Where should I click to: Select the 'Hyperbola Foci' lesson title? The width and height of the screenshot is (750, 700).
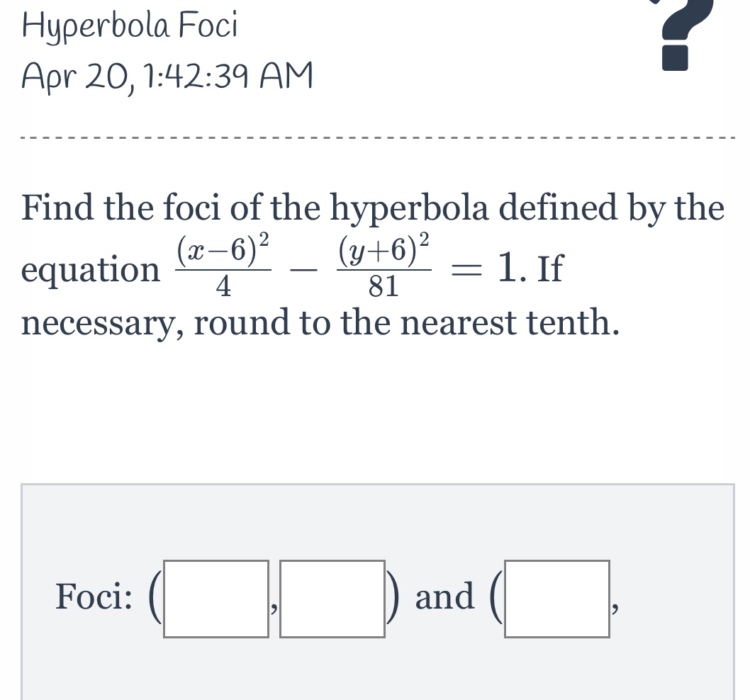[129, 25]
